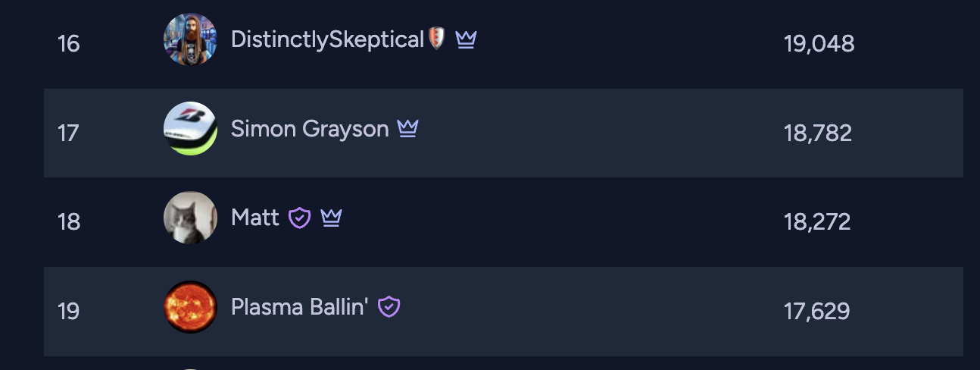Click the score 18,782 for Simon Grayson

coord(818,133)
